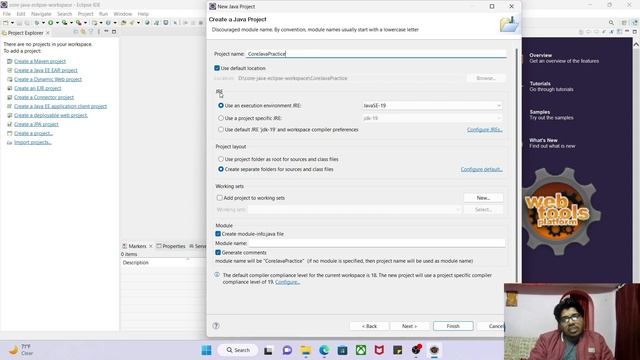Screen dimensions: 640x360
Task: Open Task View from the taskbar
Action: pyautogui.click(x=268, y=350)
